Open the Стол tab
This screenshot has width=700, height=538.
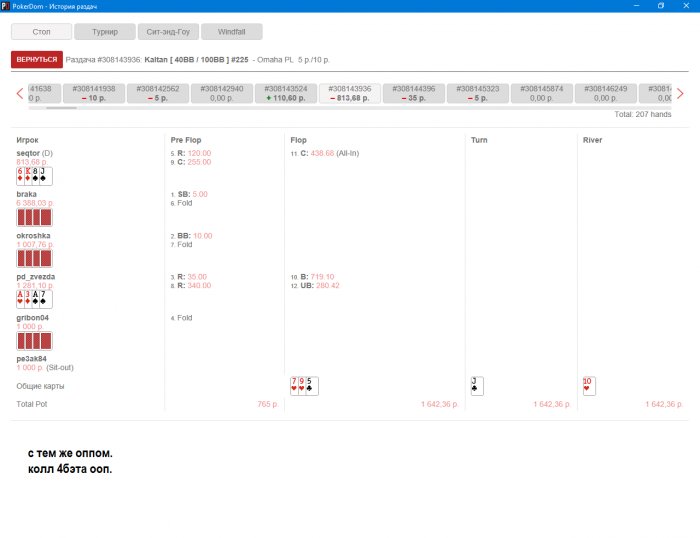click(x=41, y=32)
